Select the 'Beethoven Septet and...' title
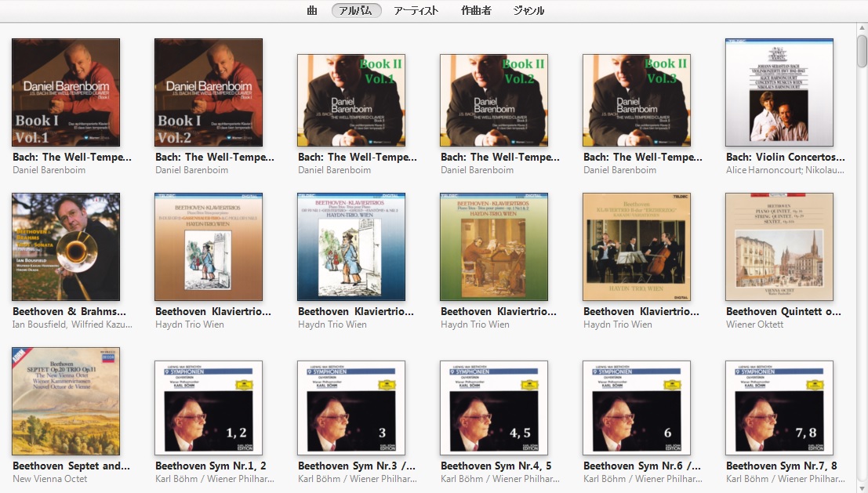This screenshot has width=868, height=493. pyautogui.click(x=71, y=466)
